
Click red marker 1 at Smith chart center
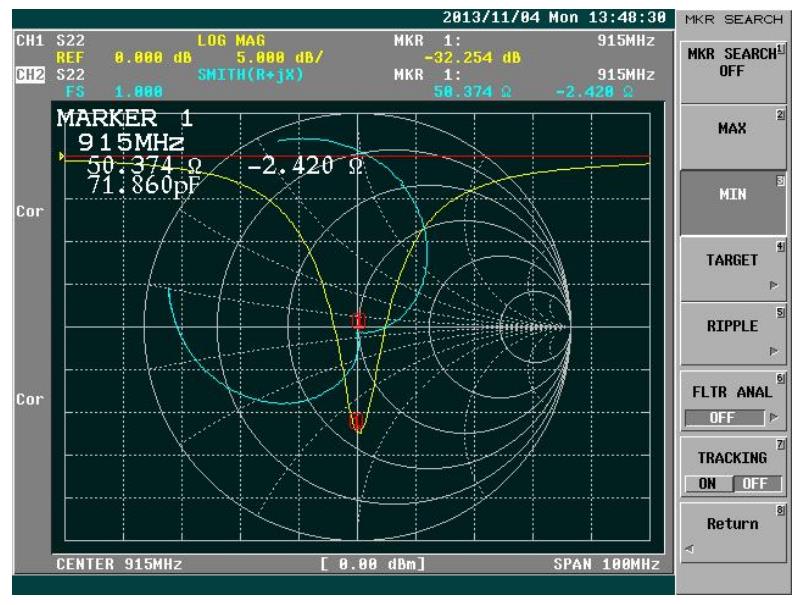point(358,321)
